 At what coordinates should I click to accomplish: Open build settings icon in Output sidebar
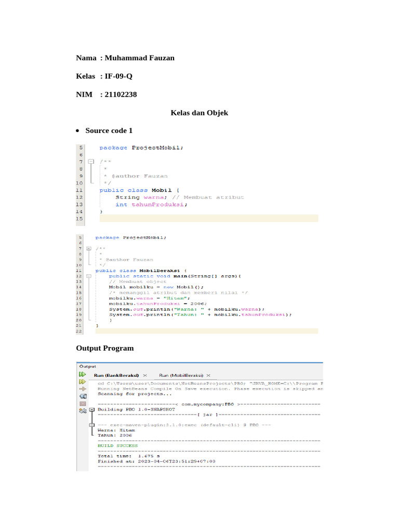pyautogui.click(x=82, y=410)
